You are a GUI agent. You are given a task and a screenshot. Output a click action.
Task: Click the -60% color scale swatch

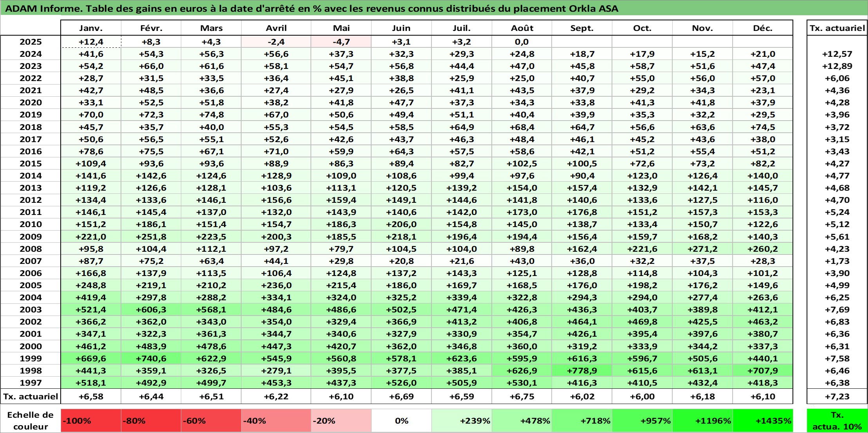click(211, 421)
